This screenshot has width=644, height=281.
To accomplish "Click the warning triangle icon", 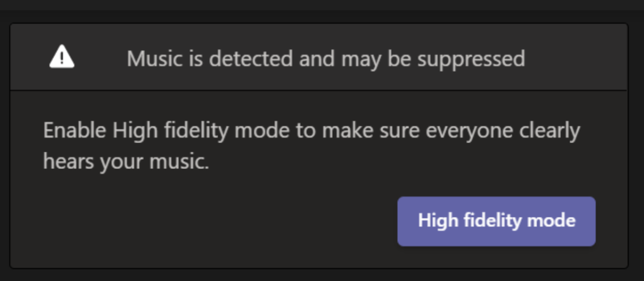I will (x=62, y=57).
